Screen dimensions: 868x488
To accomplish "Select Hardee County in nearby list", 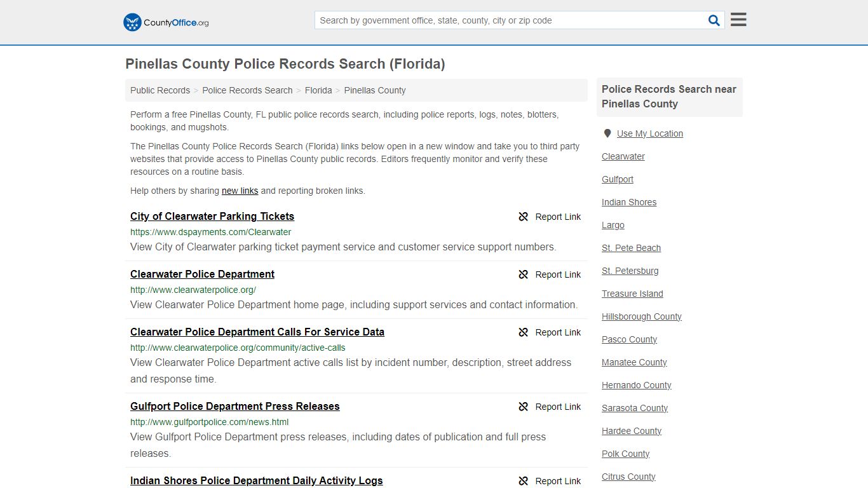I will (x=632, y=431).
